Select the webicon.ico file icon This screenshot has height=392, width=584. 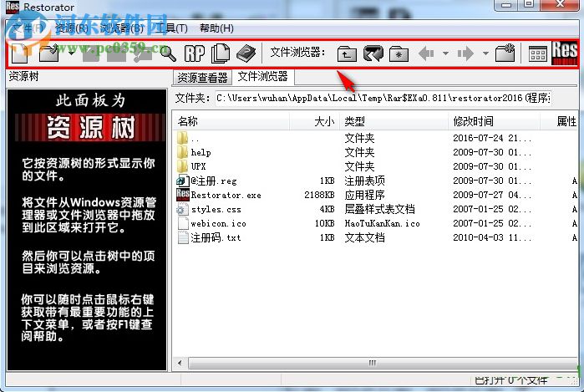(183, 223)
